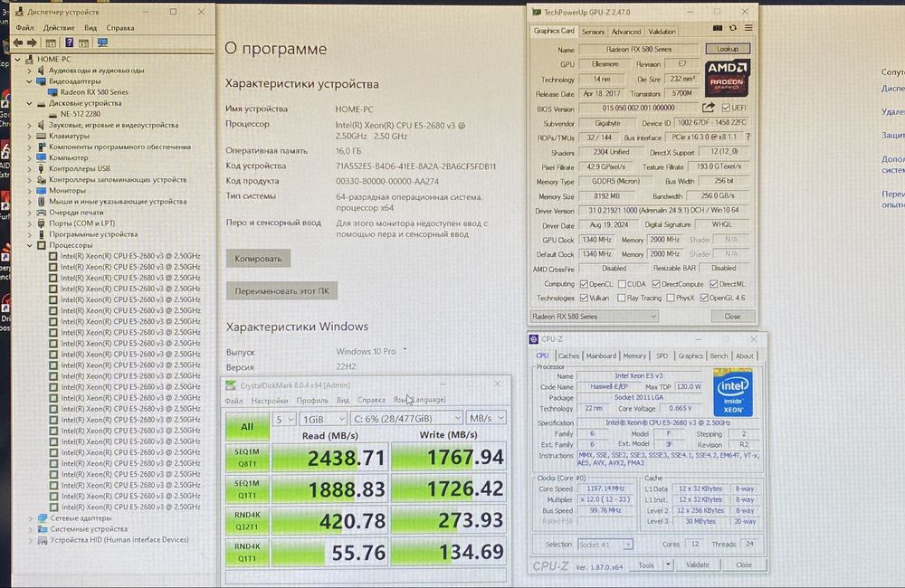Open Mainboard tab in CPU-Z
905x588 pixels.
click(601, 356)
